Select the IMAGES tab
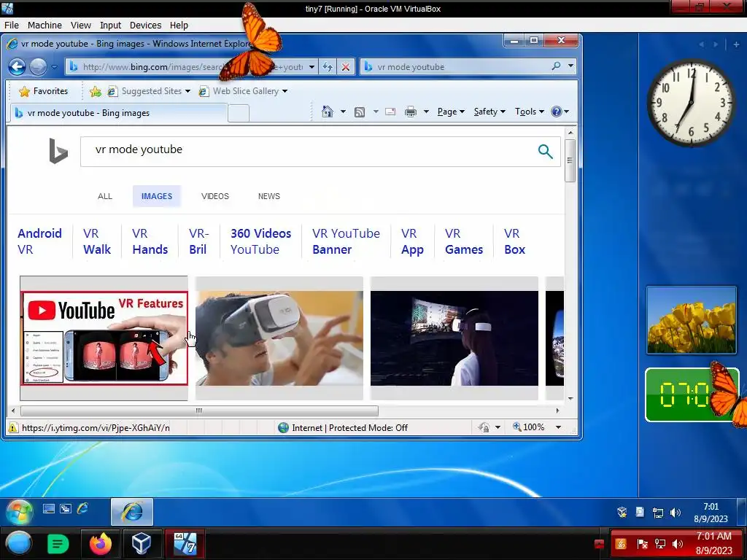This screenshot has width=747, height=560. pyautogui.click(x=157, y=196)
